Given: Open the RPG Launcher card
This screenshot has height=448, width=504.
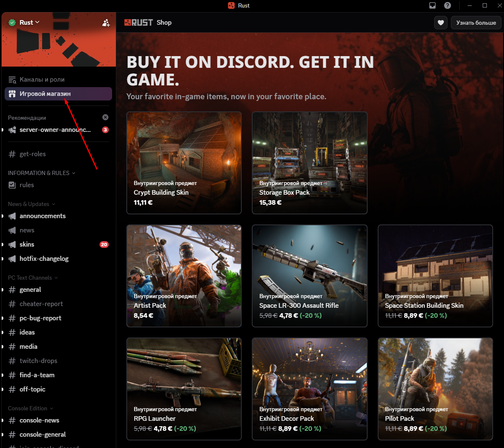Looking at the screenshot, I should 184,389.
